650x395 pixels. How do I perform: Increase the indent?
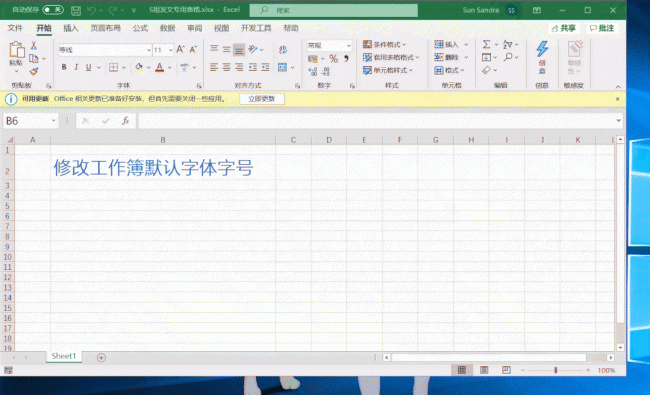(x=265, y=67)
